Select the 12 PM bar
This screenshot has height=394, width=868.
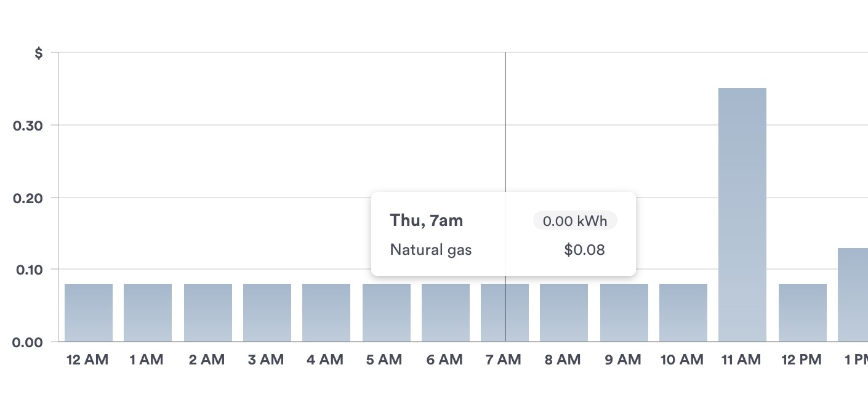click(803, 312)
